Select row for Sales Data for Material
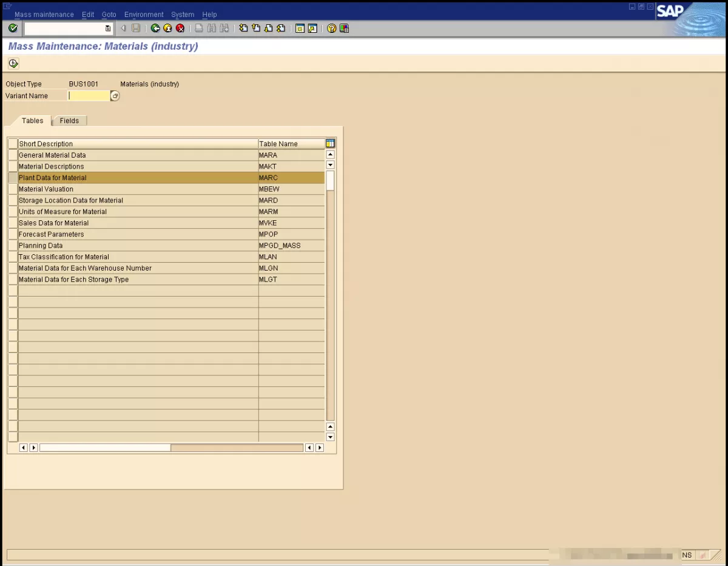Viewport: 728px width, 566px height. coord(13,223)
